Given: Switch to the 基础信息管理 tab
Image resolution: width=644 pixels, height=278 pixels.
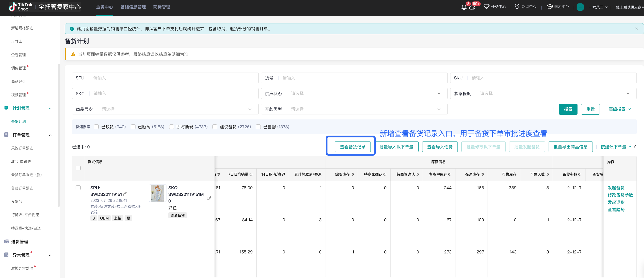Looking at the screenshot, I should [x=133, y=7].
